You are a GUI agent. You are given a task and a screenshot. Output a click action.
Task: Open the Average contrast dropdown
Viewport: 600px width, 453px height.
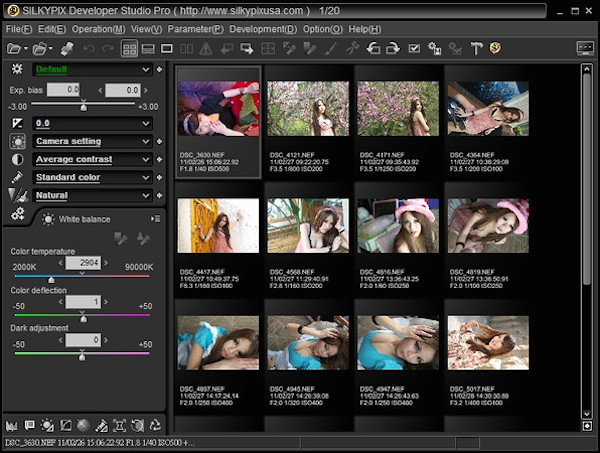point(146,159)
